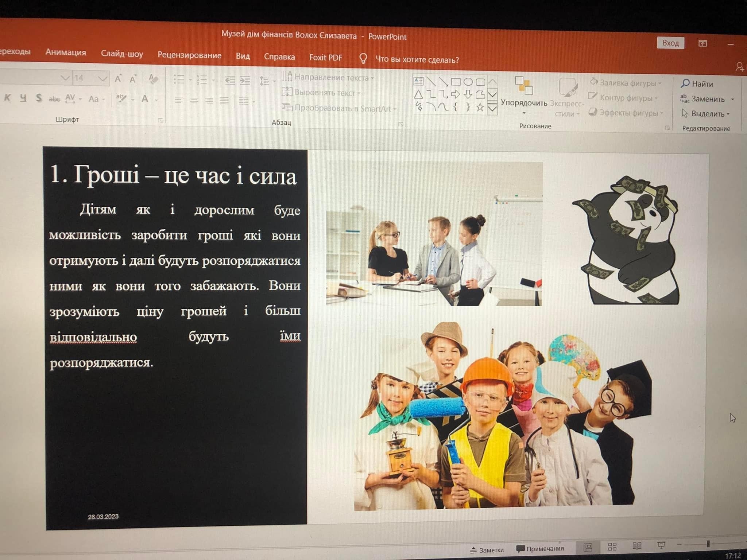Click the right arrow block shape
This screenshot has height=560, width=747.
tap(456, 95)
